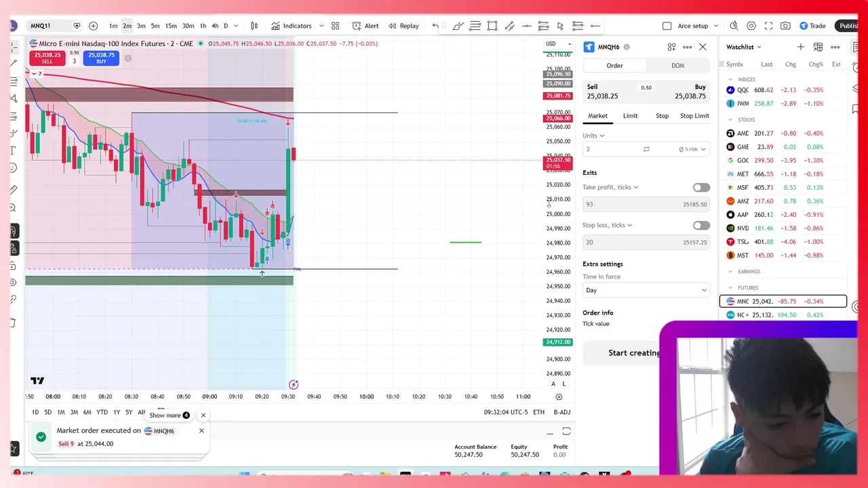868x488 pixels.
Task: Toggle ETH session setting
Action: (x=538, y=412)
